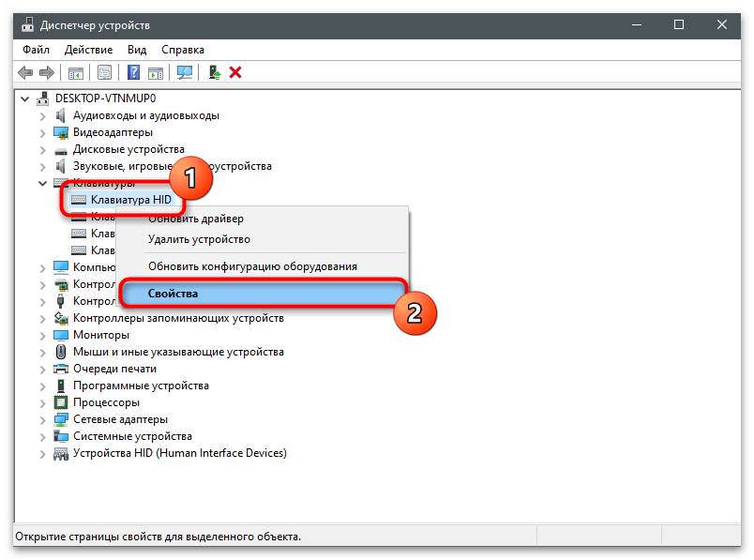Select the DESKTOP-VTNMUP0 root label
Screen dimensions: 754x560
(x=105, y=98)
